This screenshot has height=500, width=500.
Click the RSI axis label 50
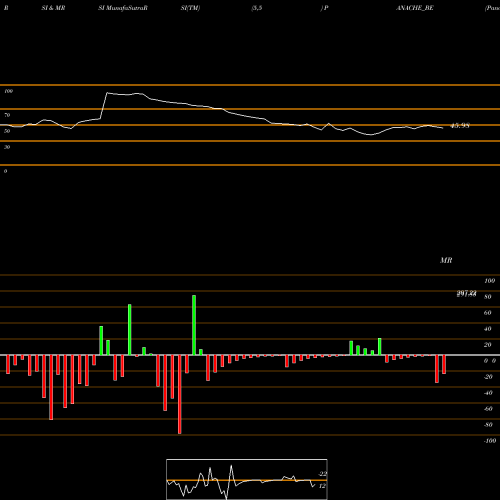(7, 131)
